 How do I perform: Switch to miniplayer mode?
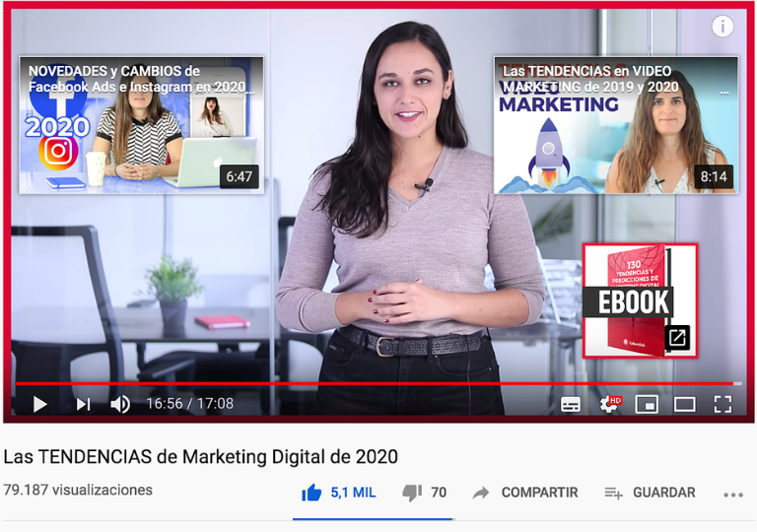647,404
